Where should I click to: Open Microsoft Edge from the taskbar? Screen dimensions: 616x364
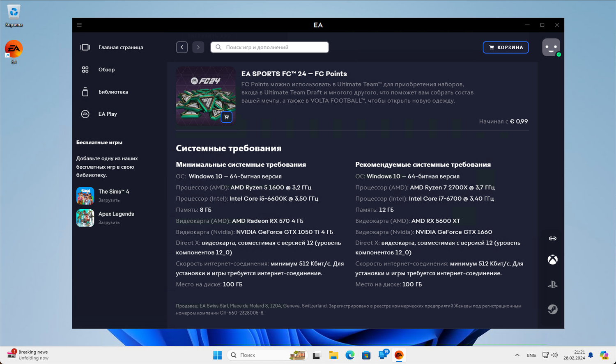click(349, 355)
